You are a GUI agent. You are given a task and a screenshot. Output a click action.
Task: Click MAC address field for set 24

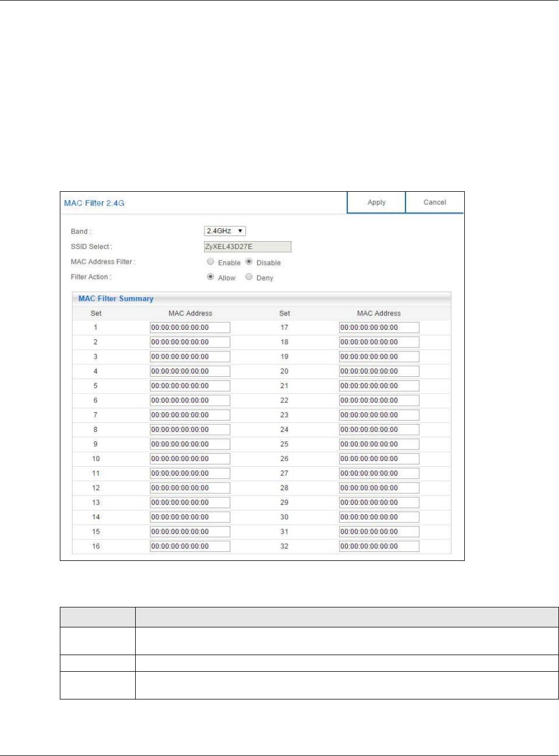(379, 430)
